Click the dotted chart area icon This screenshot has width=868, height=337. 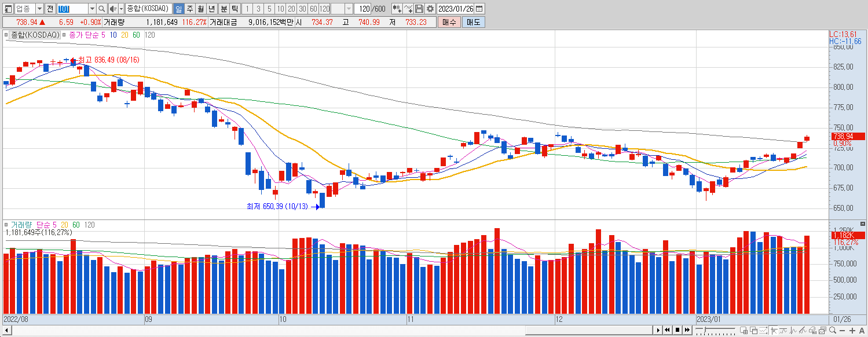point(763,331)
